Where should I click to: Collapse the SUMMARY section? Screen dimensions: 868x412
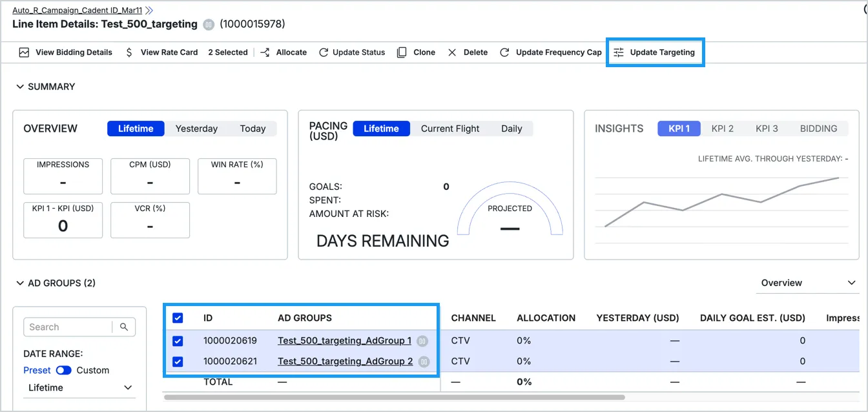tap(20, 87)
